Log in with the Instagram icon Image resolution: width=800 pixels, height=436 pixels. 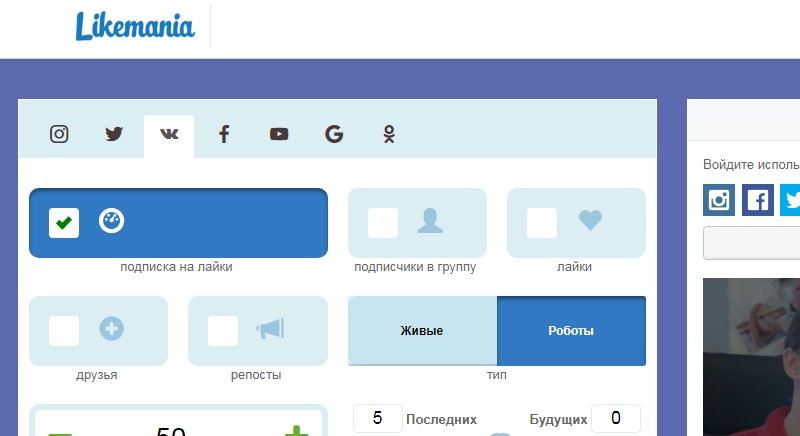tap(719, 200)
